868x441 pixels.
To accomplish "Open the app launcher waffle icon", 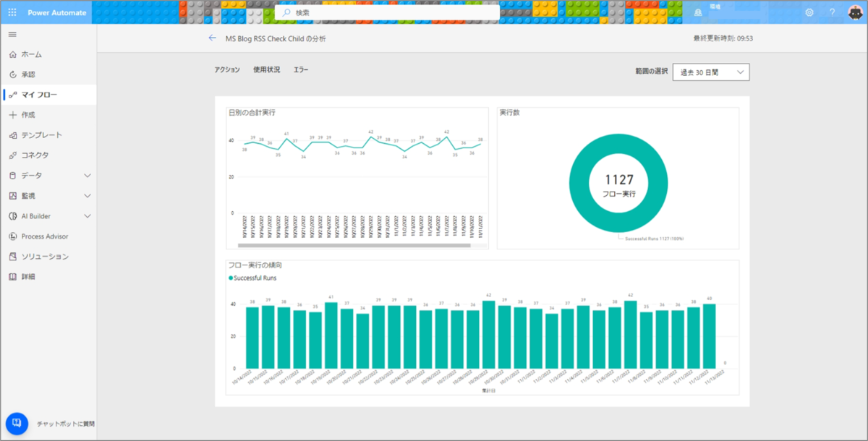I will 12,12.
